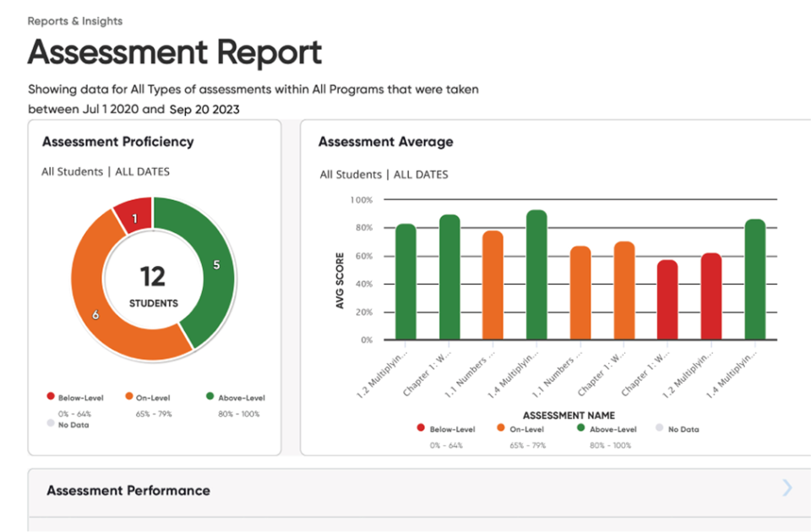Click the No Data legend dot in Assessment Proficiency
The width and height of the screenshot is (811, 532).
tap(51, 424)
